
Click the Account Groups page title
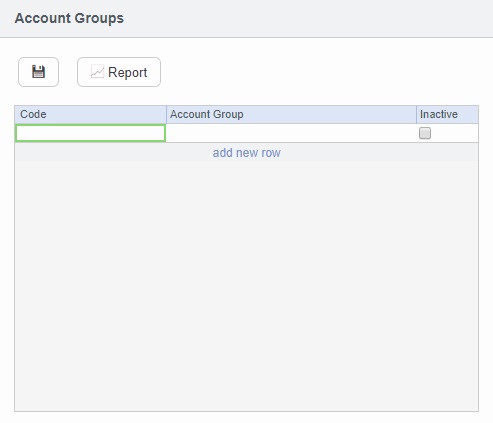click(x=69, y=18)
